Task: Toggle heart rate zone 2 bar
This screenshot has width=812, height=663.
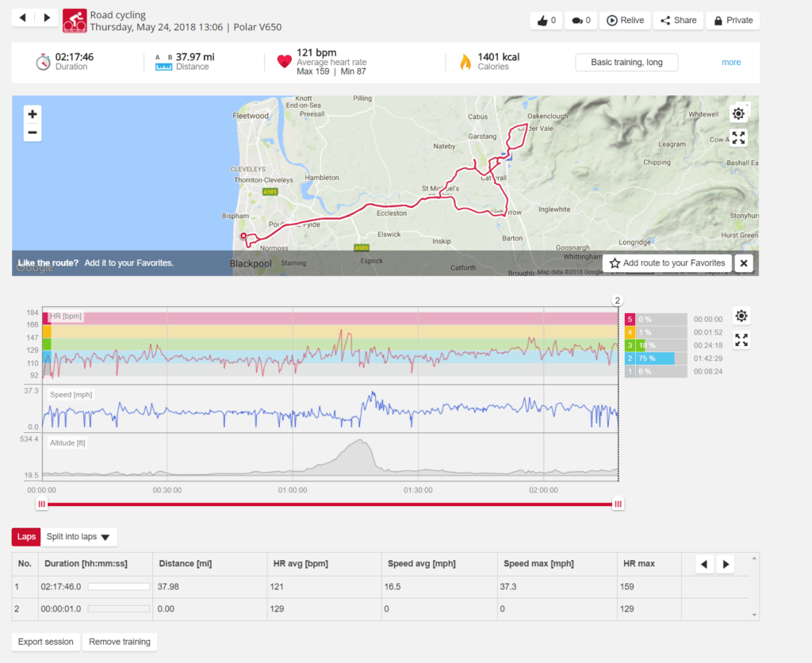Action: click(x=655, y=358)
